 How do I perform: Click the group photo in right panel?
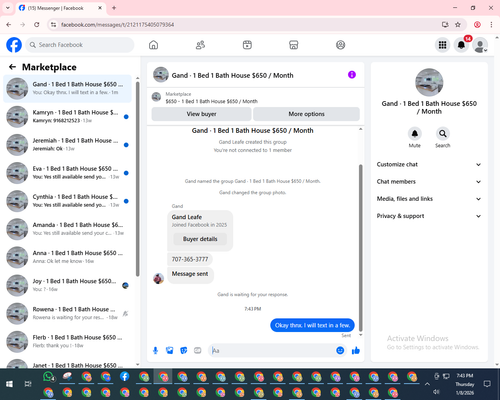(x=429, y=82)
